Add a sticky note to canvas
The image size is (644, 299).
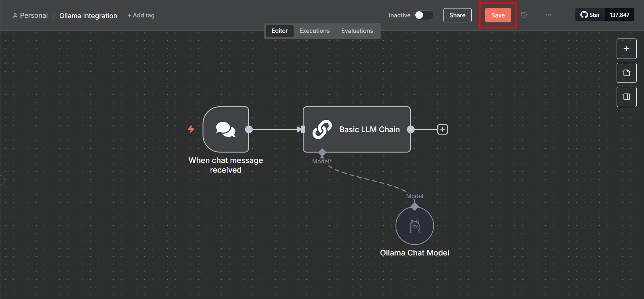[627, 73]
